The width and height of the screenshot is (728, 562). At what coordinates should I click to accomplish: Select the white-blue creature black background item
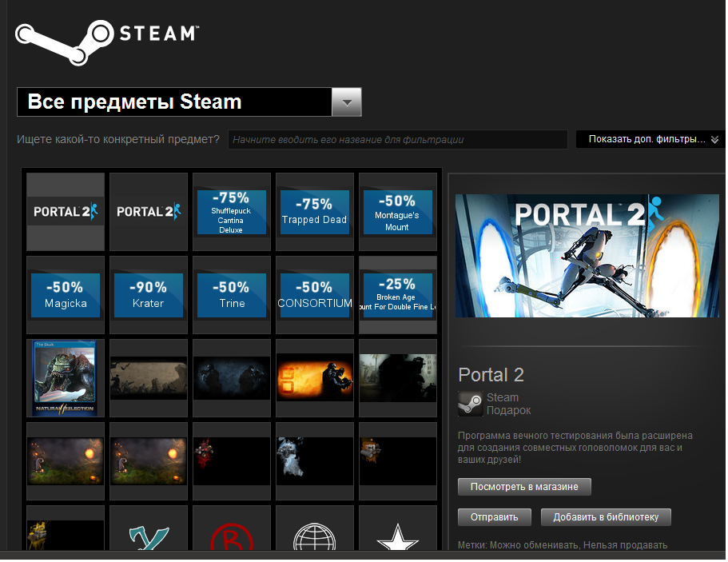click(x=315, y=461)
